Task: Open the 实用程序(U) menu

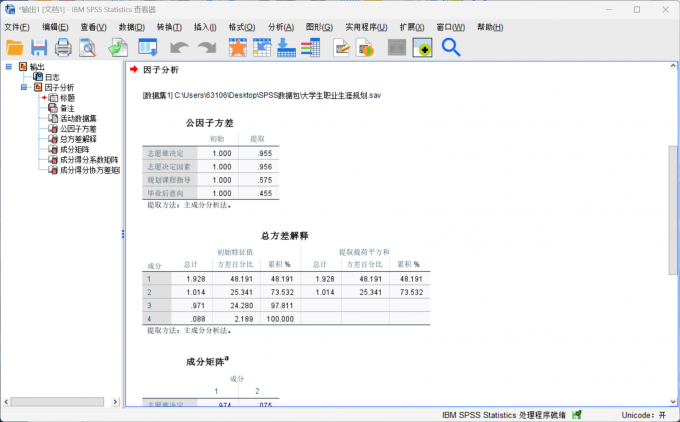Action: click(x=366, y=27)
